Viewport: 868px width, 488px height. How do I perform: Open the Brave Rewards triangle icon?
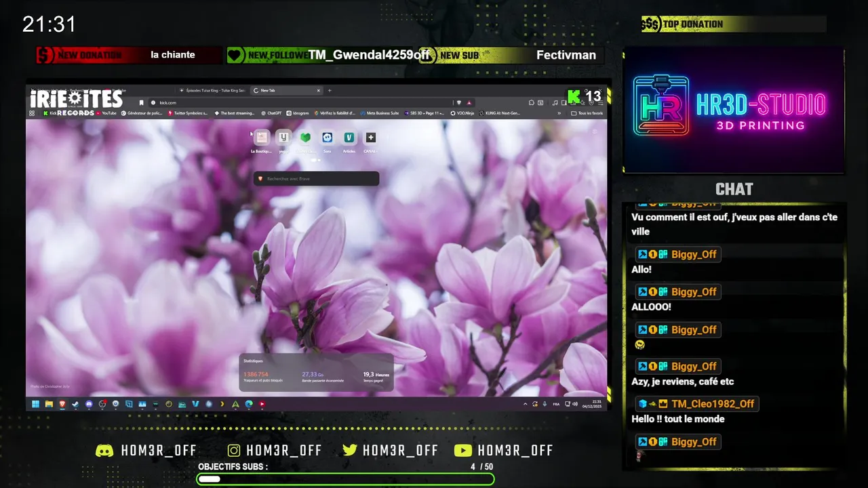pos(469,102)
